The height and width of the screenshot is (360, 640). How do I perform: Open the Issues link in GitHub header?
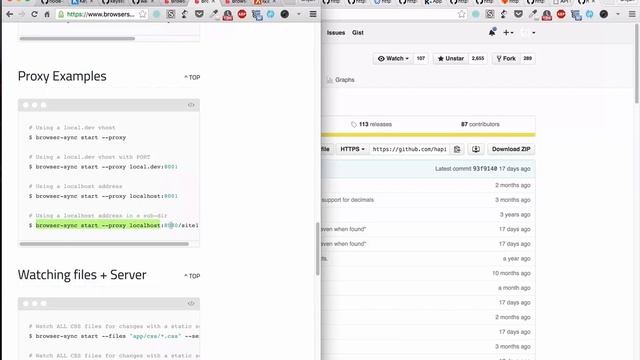[x=336, y=33]
